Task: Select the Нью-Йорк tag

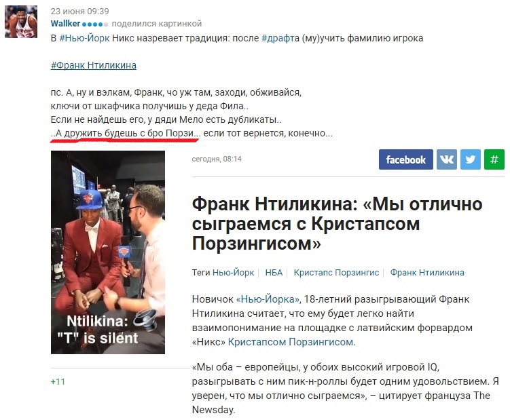Action: 233,272
